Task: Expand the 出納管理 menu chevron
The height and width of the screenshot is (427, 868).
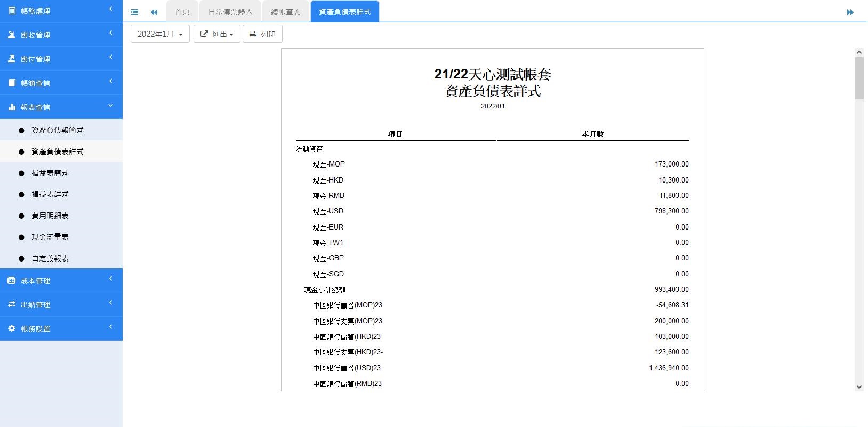Action: pos(111,303)
